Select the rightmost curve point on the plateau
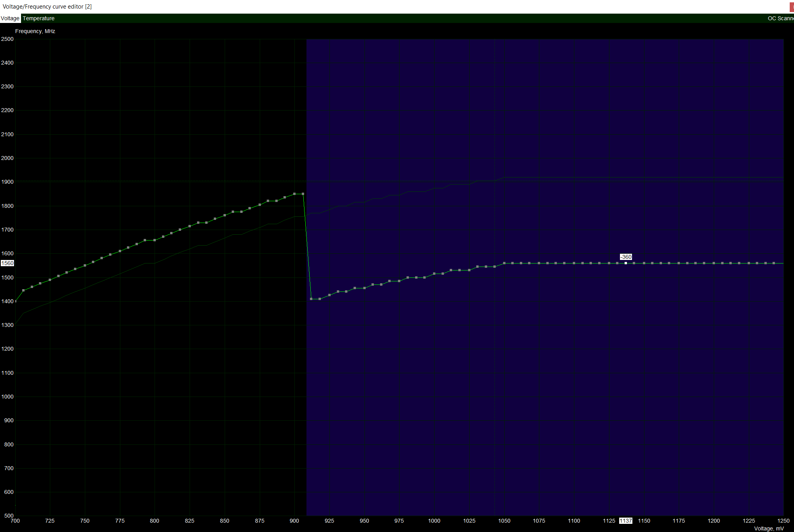This screenshot has width=794, height=532. click(774, 263)
